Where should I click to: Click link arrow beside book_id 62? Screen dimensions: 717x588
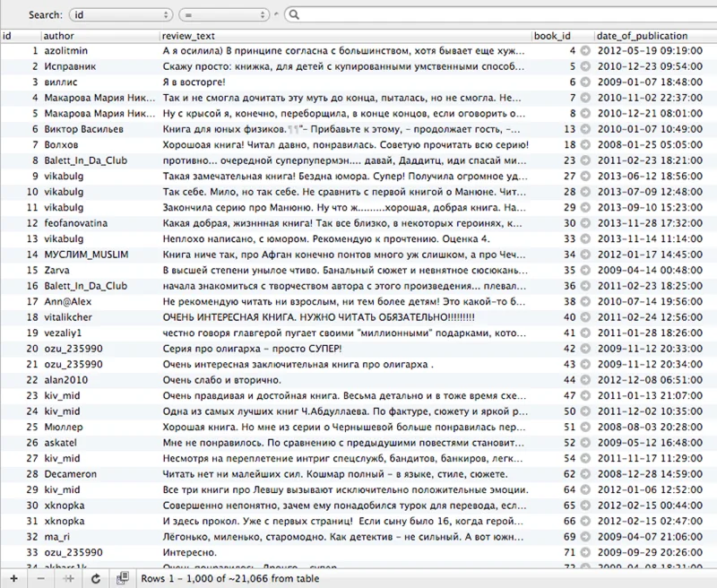(584, 474)
